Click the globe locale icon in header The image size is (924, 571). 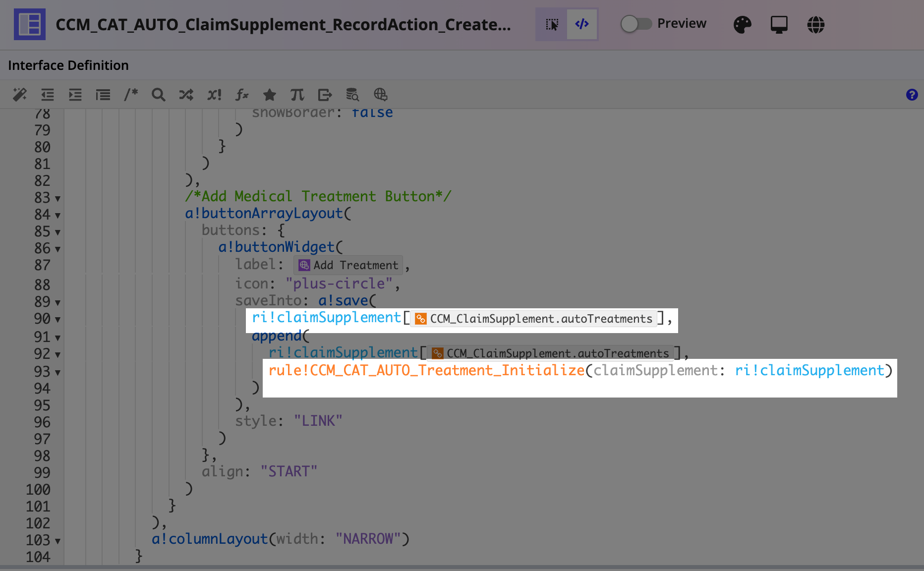coord(815,24)
